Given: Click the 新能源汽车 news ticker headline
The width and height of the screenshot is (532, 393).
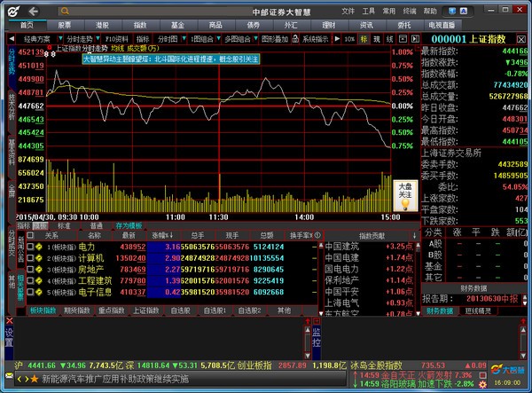Looking at the screenshot, I should tap(114, 379).
